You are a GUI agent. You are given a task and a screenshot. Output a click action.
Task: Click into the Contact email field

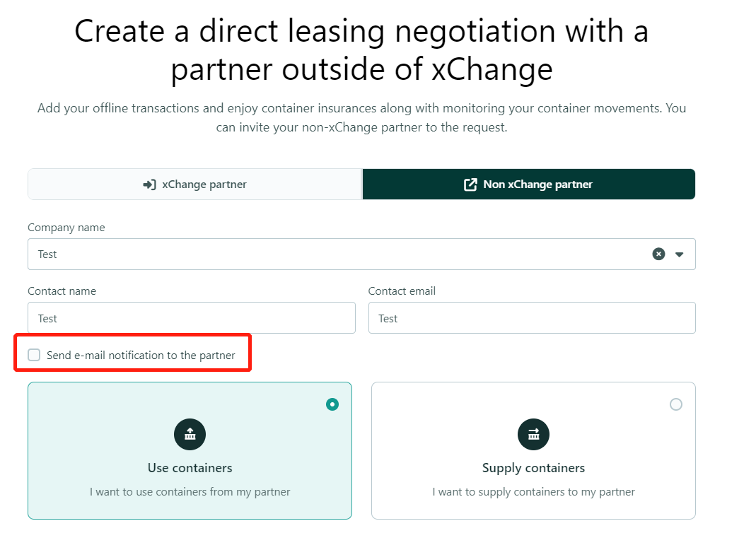click(532, 318)
